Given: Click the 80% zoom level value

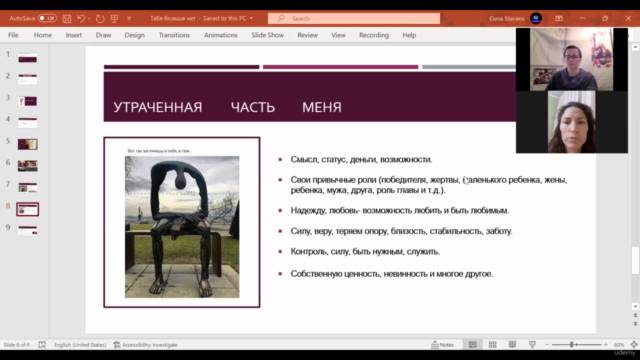Looking at the screenshot, I should [619, 345].
